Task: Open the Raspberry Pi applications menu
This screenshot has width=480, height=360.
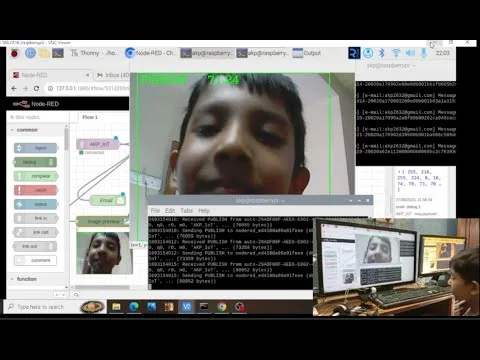Action: [x=14, y=53]
